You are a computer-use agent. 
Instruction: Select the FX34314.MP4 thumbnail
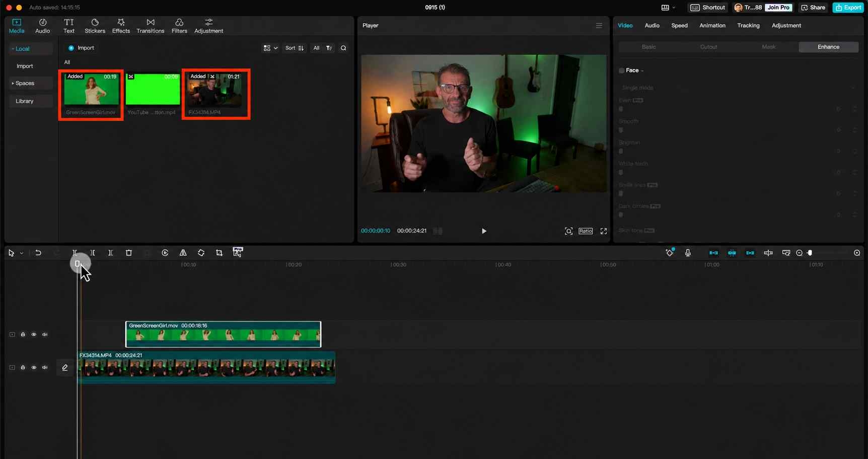click(x=215, y=90)
